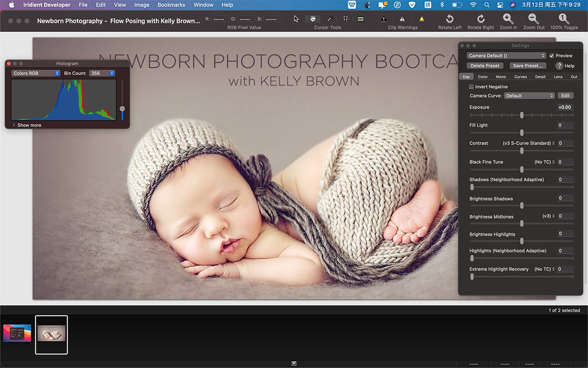This screenshot has height=368, width=588.
Task: Open the File menu
Action: (x=83, y=5)
